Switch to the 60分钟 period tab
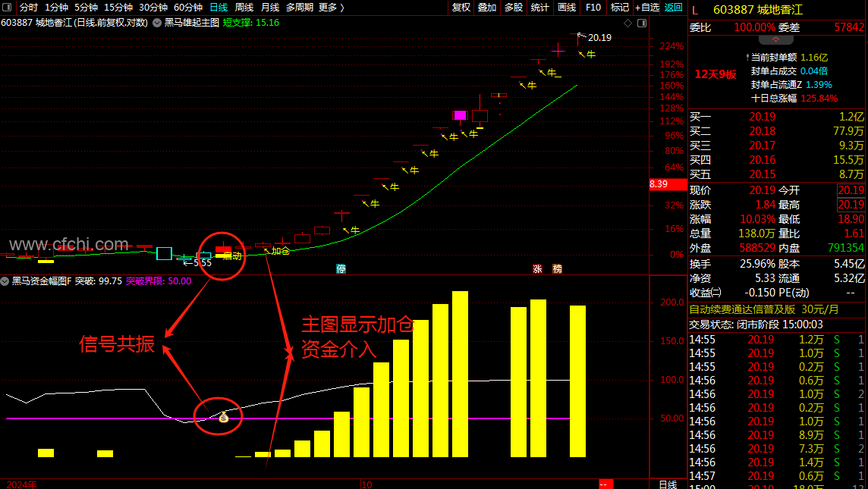 click(188, 7)
